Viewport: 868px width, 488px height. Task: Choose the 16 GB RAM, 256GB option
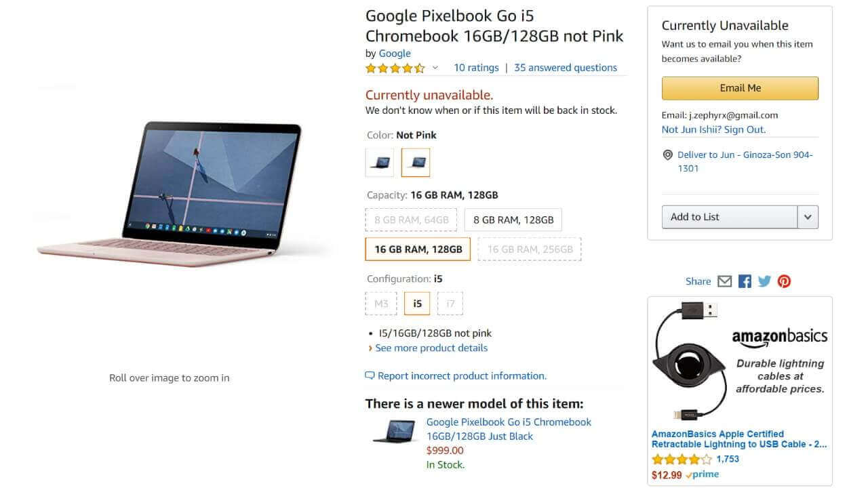click(530, 249)
